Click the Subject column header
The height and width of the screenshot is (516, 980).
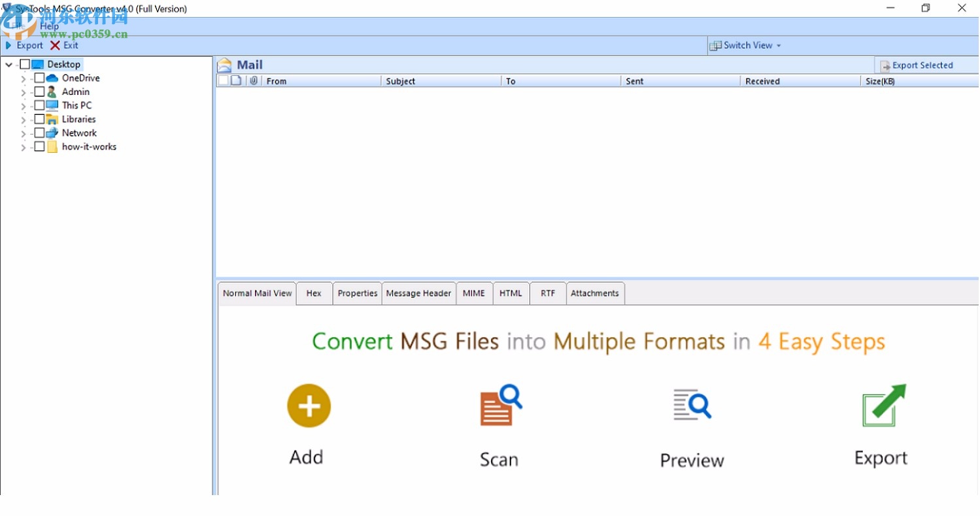(x=400, y=80)
